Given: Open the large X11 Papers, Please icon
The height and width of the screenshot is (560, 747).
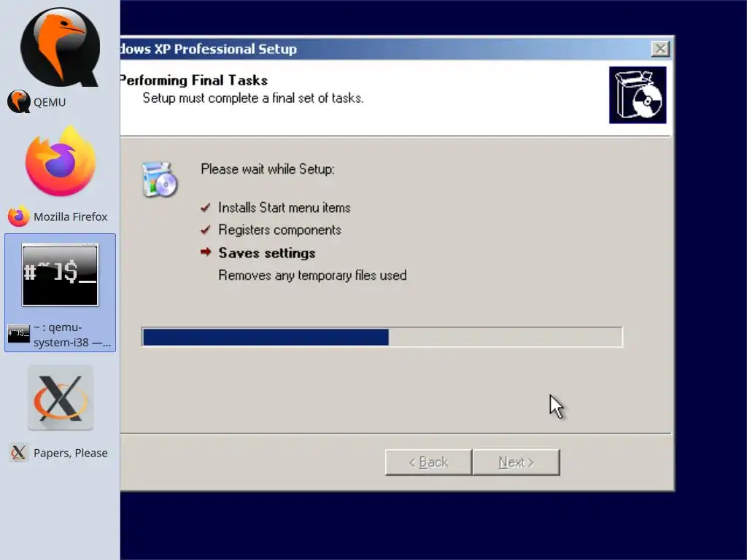Looking at the screenshot, I should [60, 397].
